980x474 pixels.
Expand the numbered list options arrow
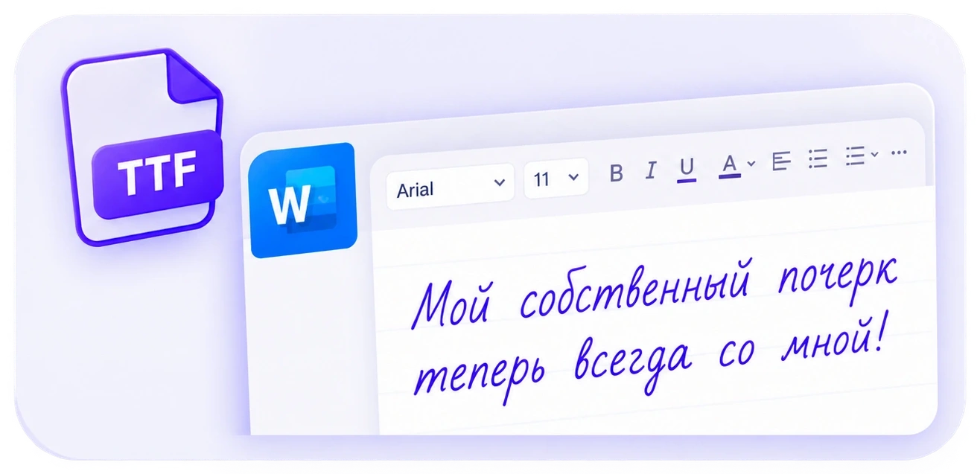click(x=874, y=154)
